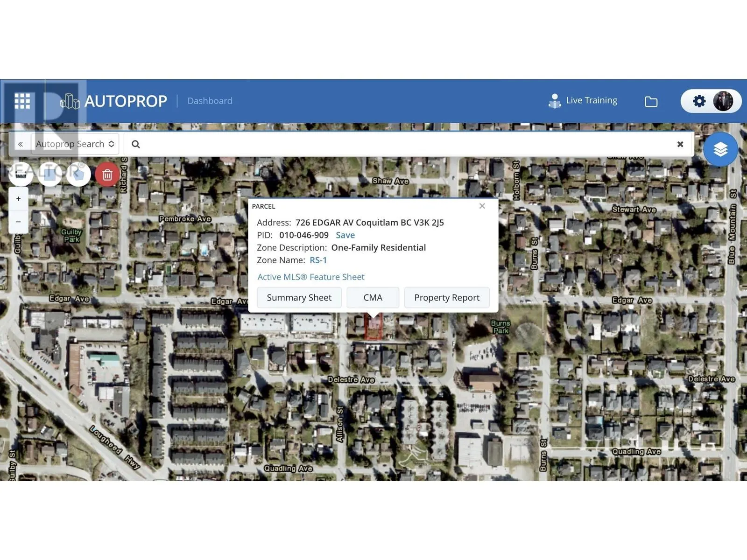Select the ruler measure tool
Viewport: 747px width, 560px height.
tap(21, 175)
